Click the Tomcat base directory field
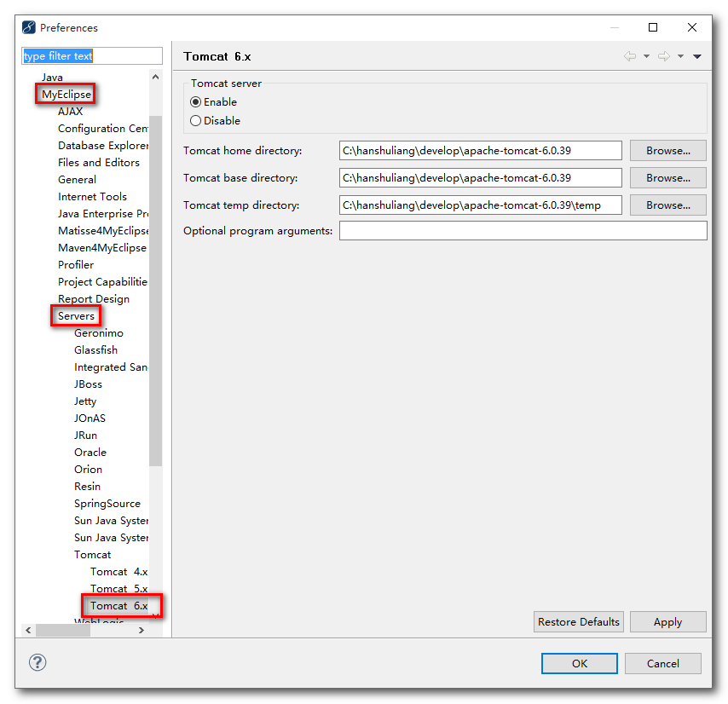The image size is (728, 704). pos(481,178)
